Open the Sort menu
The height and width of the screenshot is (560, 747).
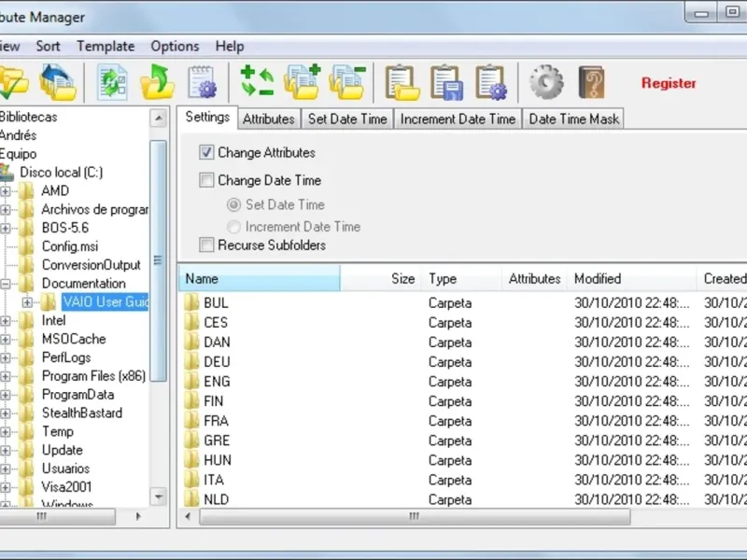pos(49,46)
